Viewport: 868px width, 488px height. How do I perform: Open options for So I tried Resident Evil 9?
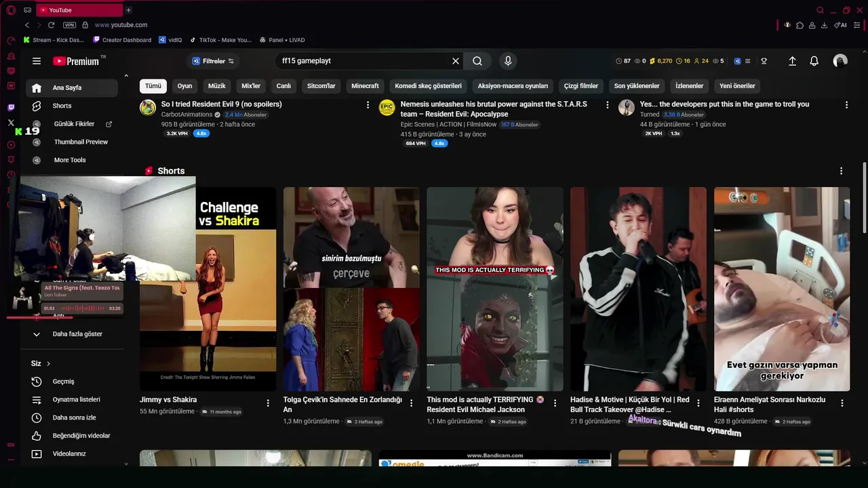[x=368, y=105]
